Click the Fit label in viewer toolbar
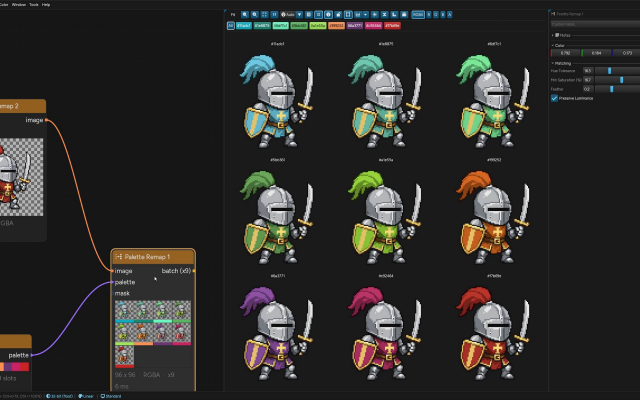Image resolution: width=640 pixels, height=400 pixels. 233,15
